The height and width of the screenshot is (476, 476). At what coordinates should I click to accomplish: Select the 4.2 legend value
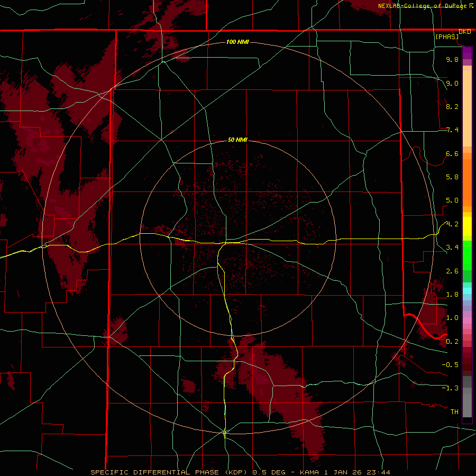point(452,224)
